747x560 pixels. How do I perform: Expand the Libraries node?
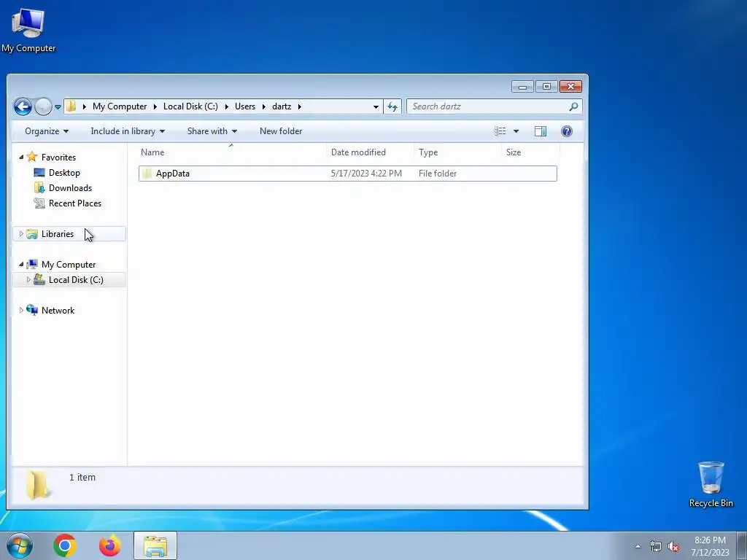click(21, 234)
